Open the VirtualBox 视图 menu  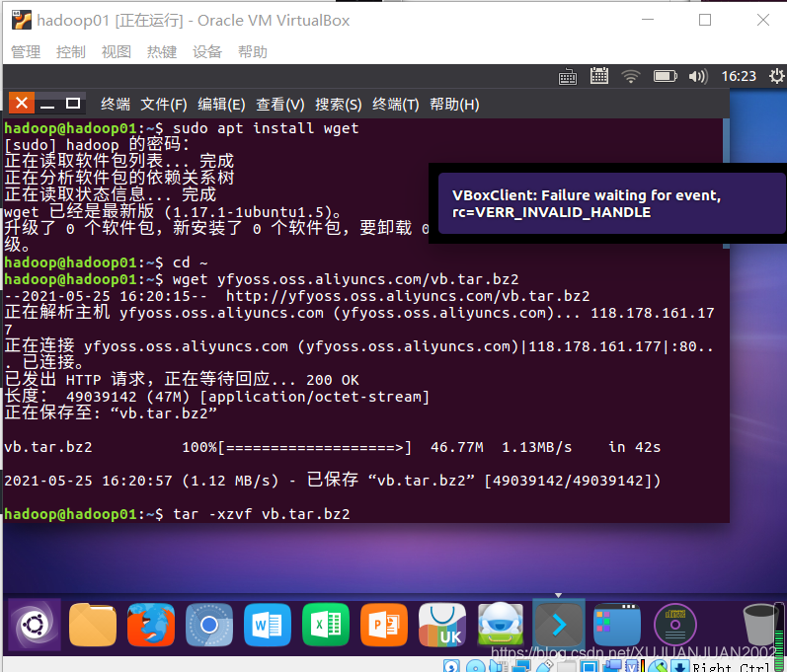click(117, 51)
